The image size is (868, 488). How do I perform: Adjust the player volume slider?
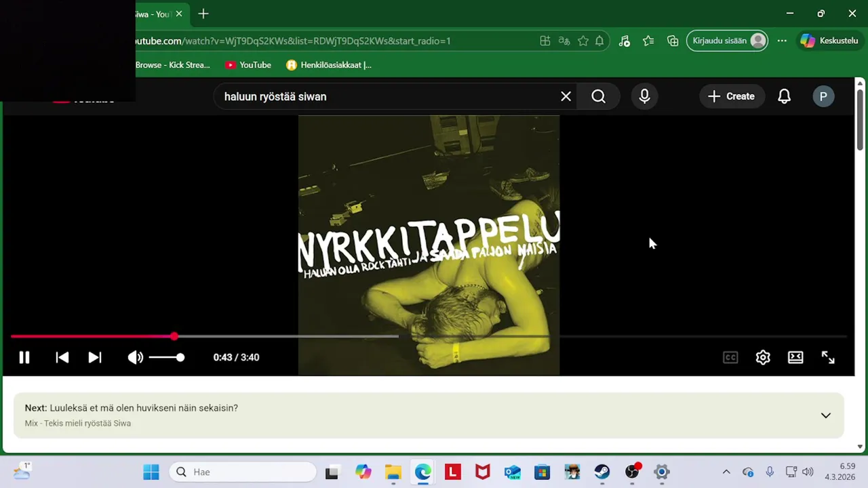click(x=166, y=357)
